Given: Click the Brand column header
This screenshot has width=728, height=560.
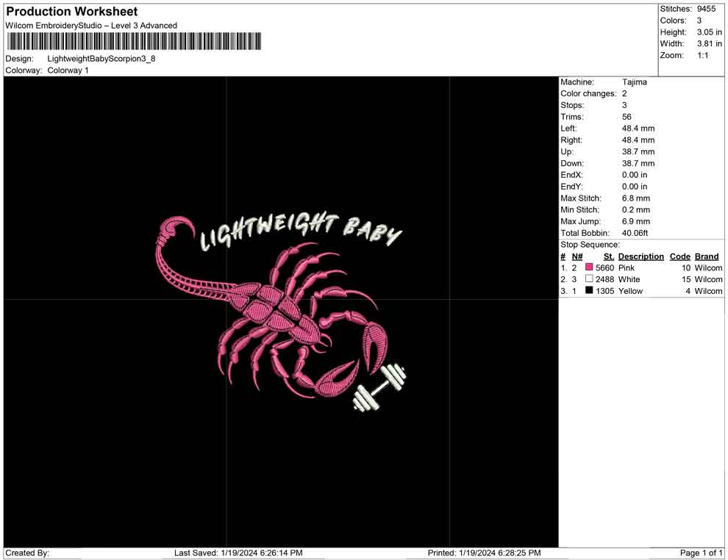Looking at the screenshot, I should click(x=707, y=256).
